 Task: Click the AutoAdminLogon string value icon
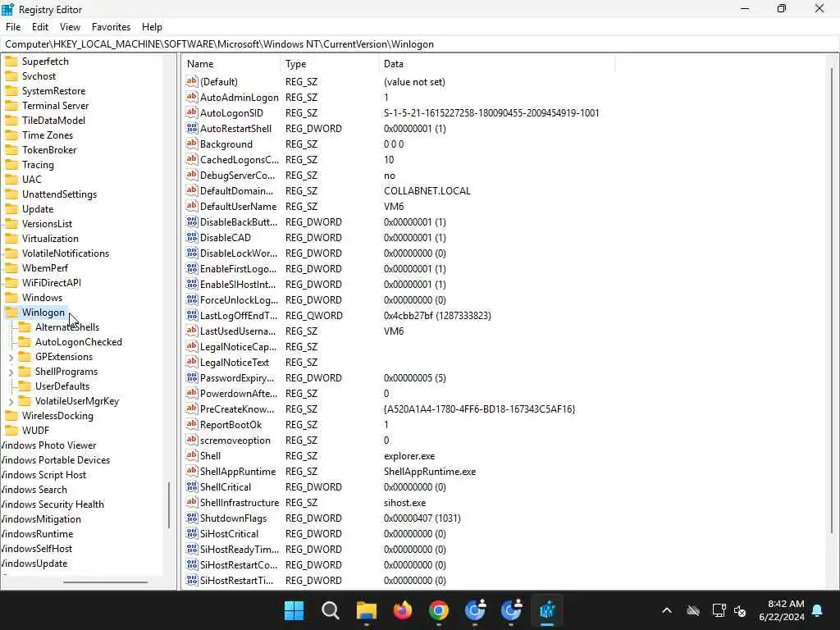pyautogui.click(x=192, y=97)
